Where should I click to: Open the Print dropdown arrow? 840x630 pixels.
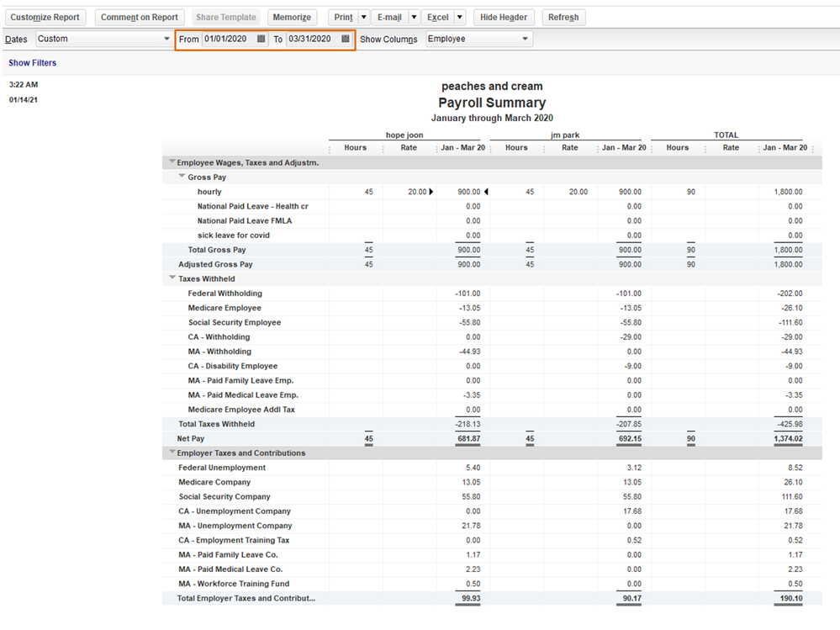(364, 17)
